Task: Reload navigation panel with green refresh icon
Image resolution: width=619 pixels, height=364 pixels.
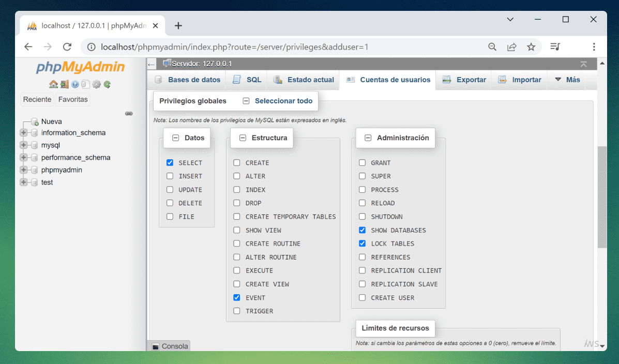Action: tap(107, 84)
